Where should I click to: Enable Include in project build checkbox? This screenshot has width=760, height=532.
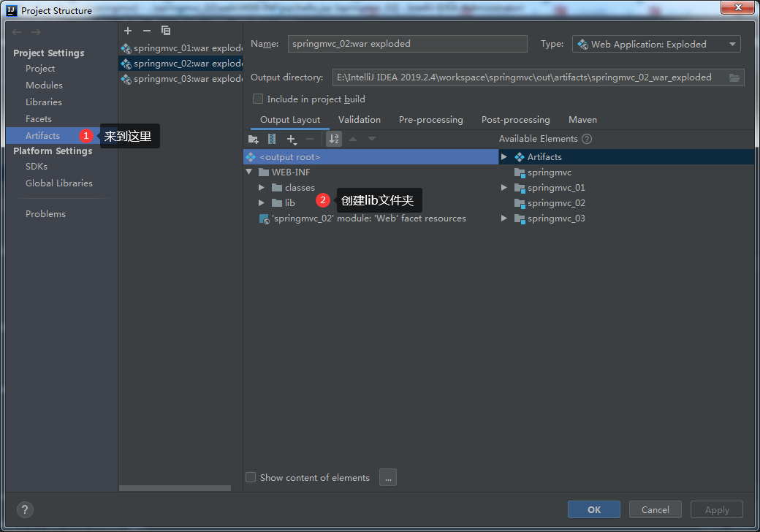tap(258, 99)
